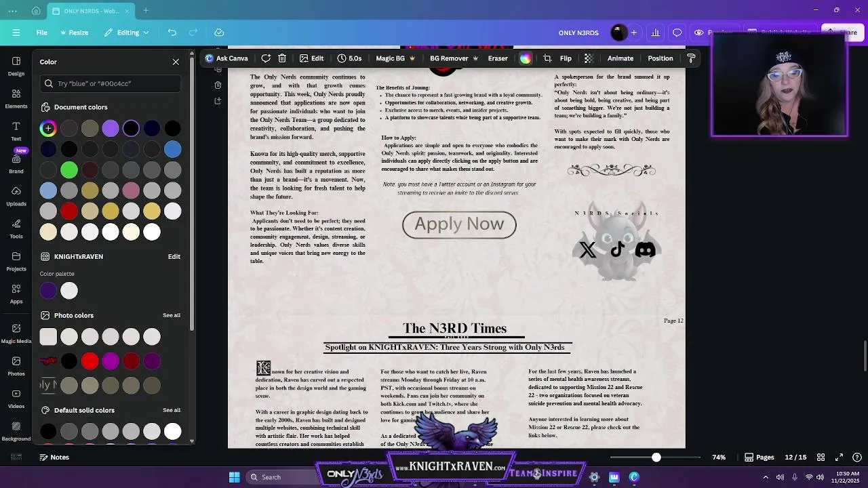The width and height of the screenshot is (868, 488).
Task: Open the Photos panel
Action: pyautogui.click(x=16, y=365)
